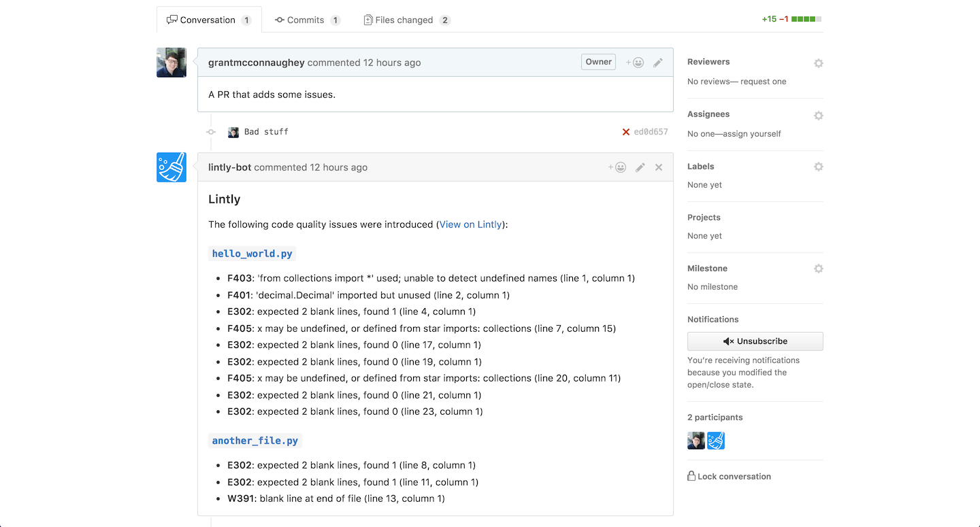Click the Unsubscribe button
980x527 pixels.
tap(755, 341)
